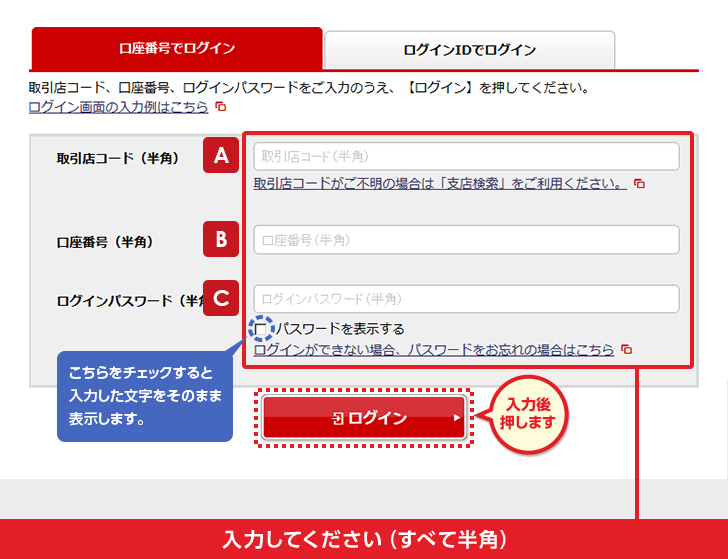Image resolution: width=728 pixels, height=559 pixels.
Task: Switch to ログインIDでログイン tab
Action: (469, 50)
